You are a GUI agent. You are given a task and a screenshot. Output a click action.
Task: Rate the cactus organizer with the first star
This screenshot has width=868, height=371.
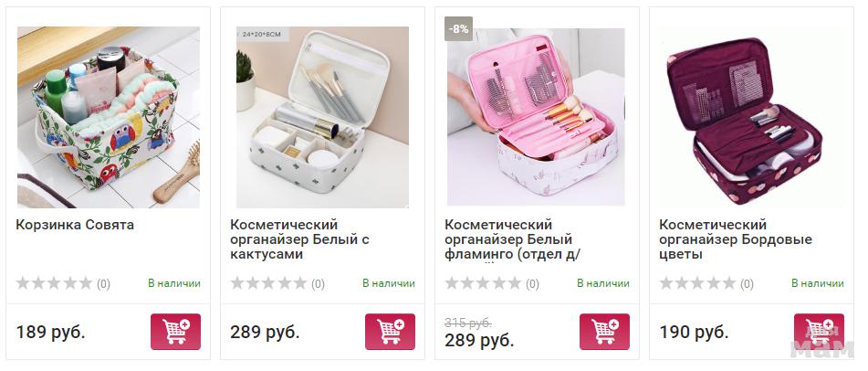click(x=237, y=283)
